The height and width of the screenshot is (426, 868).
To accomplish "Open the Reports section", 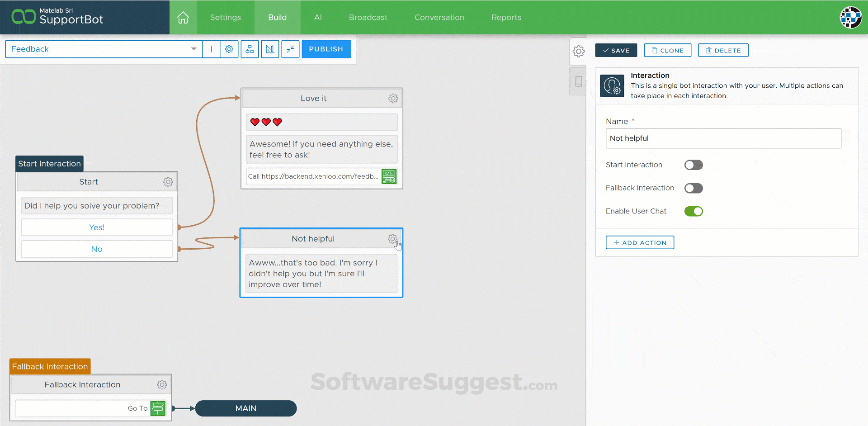I will click(506, 17).
